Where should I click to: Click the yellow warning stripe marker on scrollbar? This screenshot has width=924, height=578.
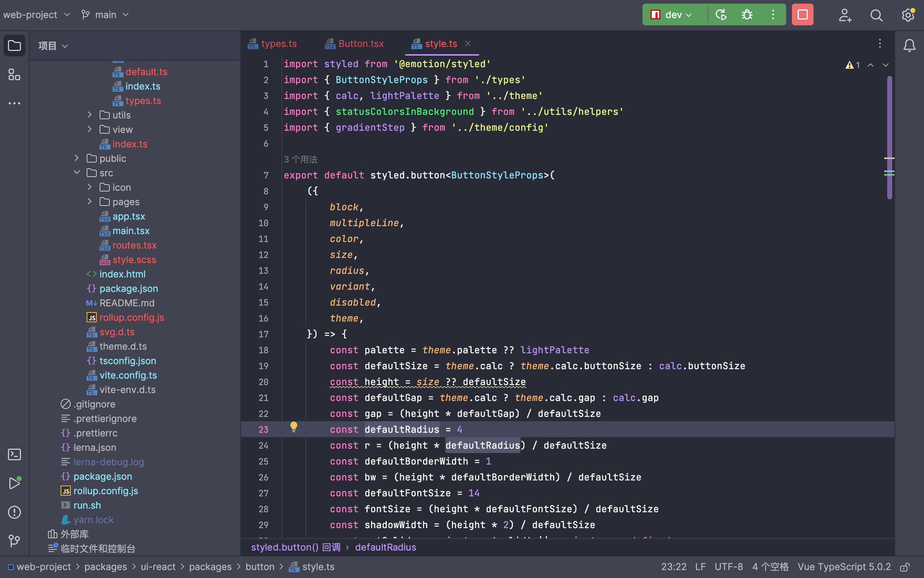coord(889,158)
